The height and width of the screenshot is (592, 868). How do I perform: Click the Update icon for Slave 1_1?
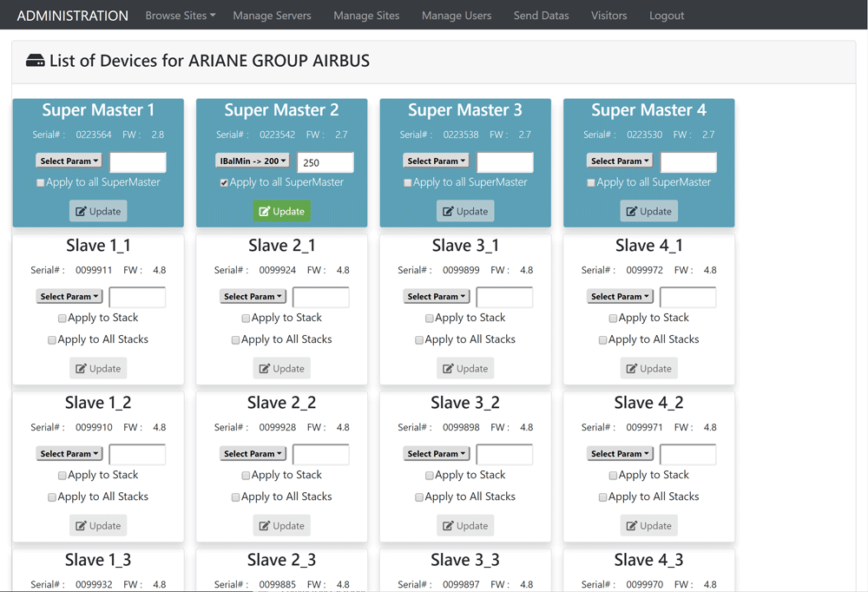pyautogui.click(x=81, y=368)
